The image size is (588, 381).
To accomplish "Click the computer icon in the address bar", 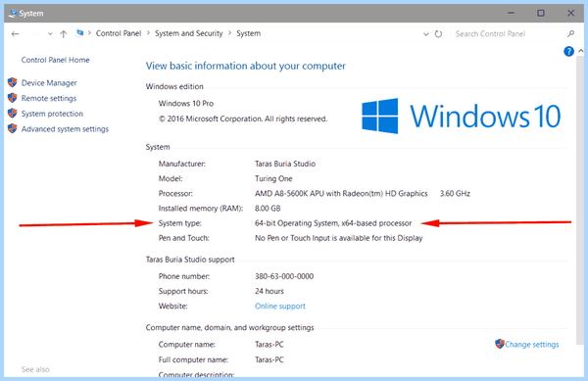I will tap(79, 33).
